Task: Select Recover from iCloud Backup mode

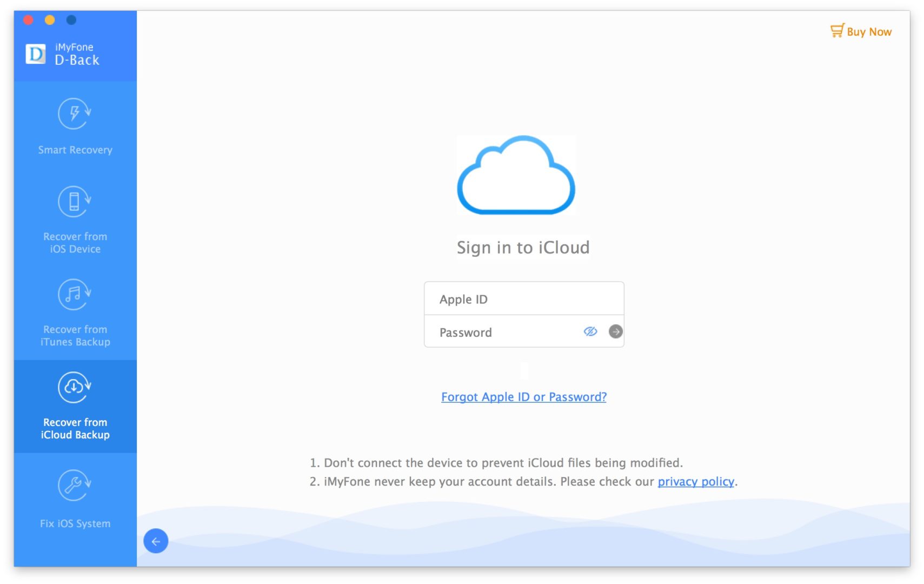Action: [x=75, y=406]
